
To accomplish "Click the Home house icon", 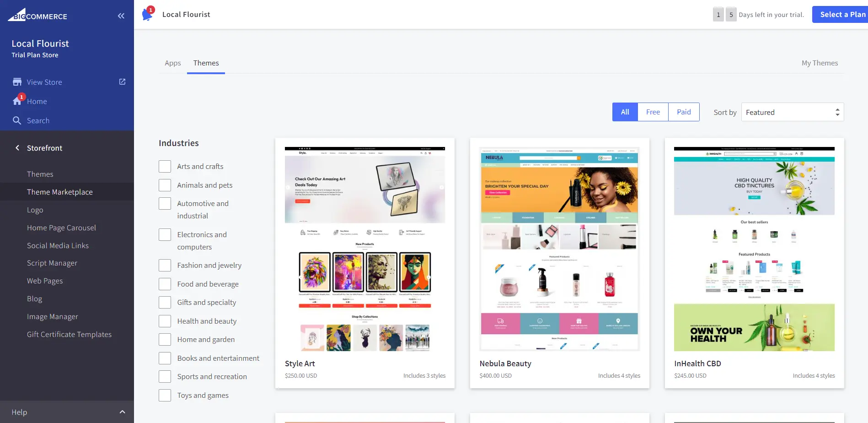I will [17, 101].
